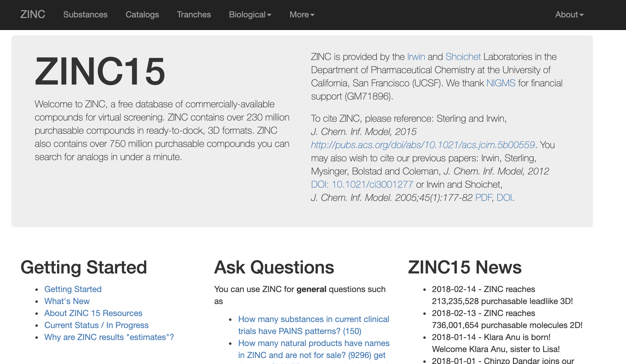This screenshot has width=626, height=364.
Task: Expand the Biological dropdown menu
Action: click(x=250, y=14)
